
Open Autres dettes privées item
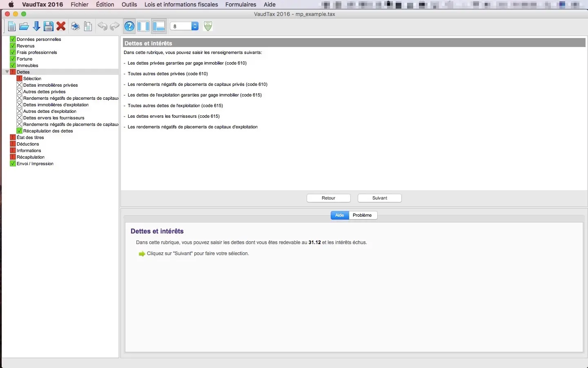coord(45,92)
